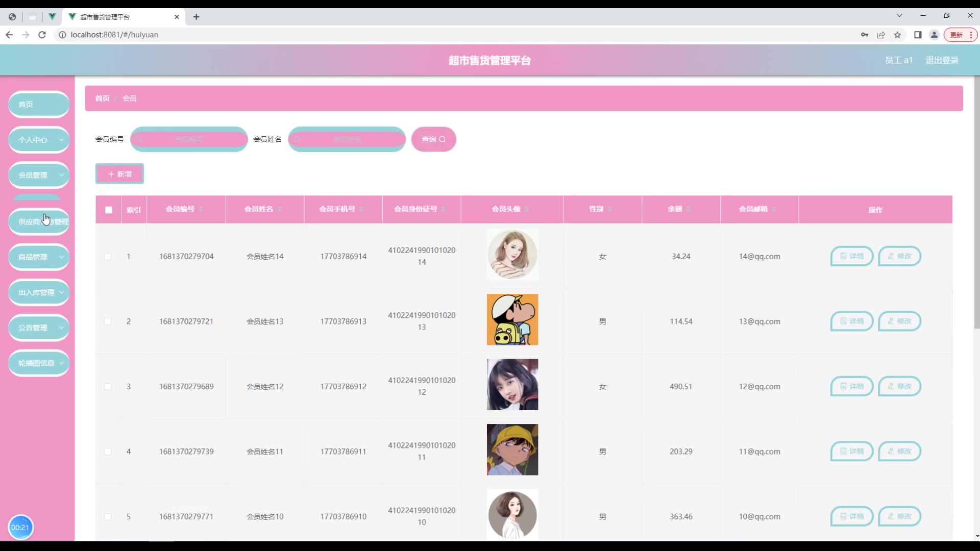Click the search icon in 查询 button
This screenshot has width=980, height=551.
pos(443,139)
